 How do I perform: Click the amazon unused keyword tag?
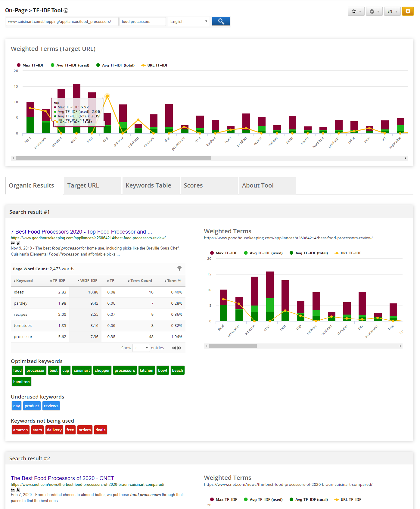pyautogui.click(x=20, y=430)
